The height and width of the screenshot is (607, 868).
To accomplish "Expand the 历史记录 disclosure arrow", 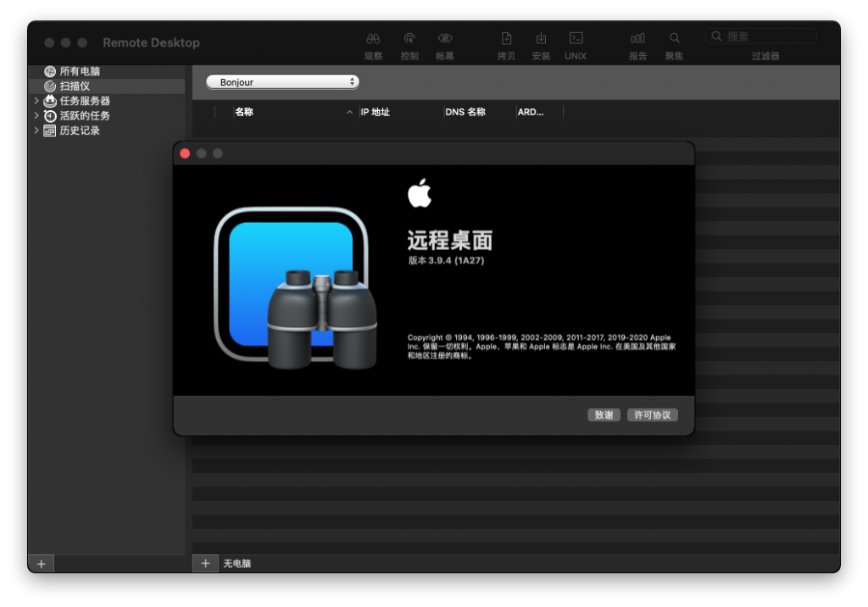I will tap(36, 131).
